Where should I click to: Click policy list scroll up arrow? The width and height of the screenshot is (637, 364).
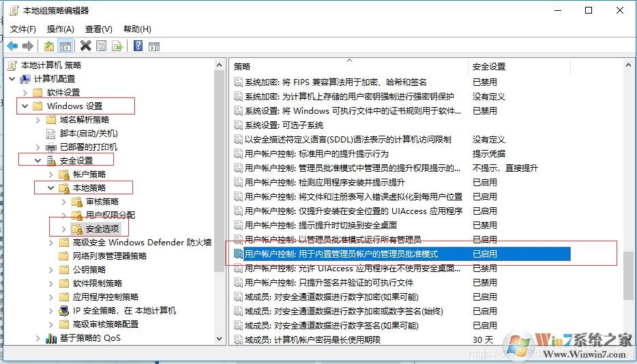pyautogui.click(x=628, y=65)
